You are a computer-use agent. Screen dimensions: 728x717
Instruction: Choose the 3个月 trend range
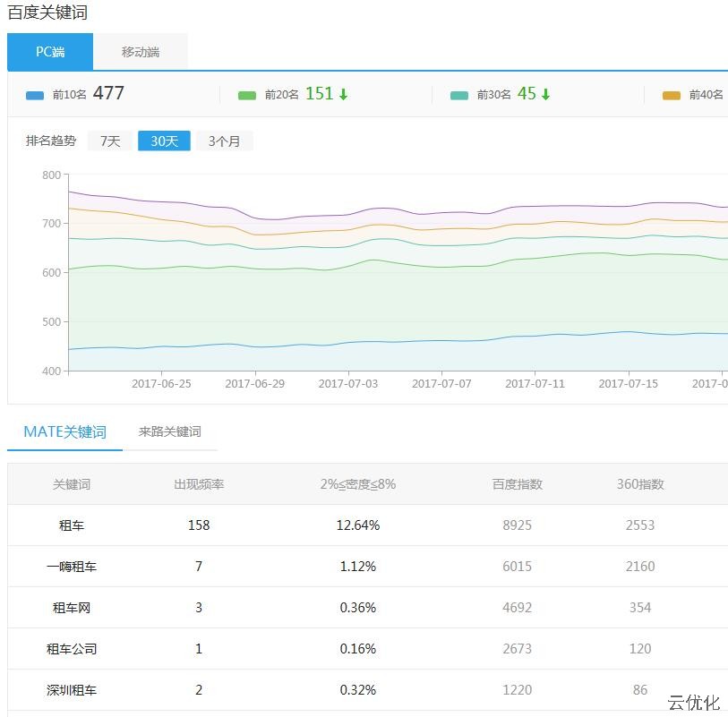coord(224,141)
